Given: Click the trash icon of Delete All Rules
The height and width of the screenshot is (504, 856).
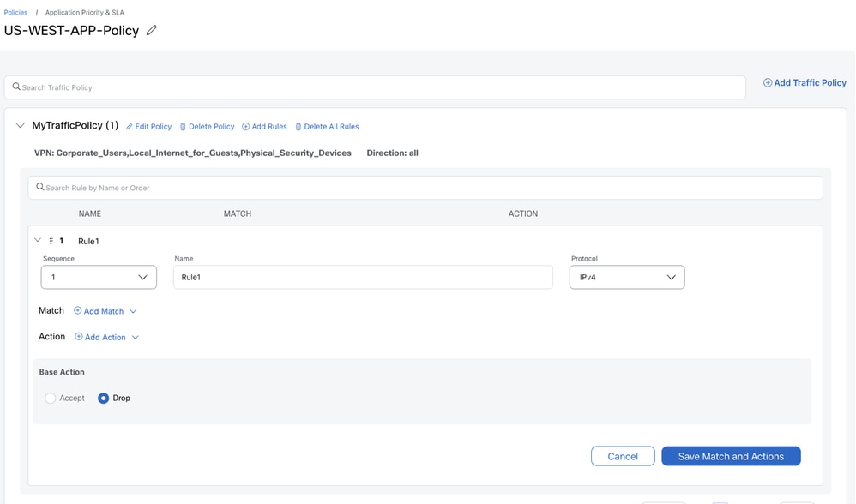Looking at the screenshot, I should point(298,127).
